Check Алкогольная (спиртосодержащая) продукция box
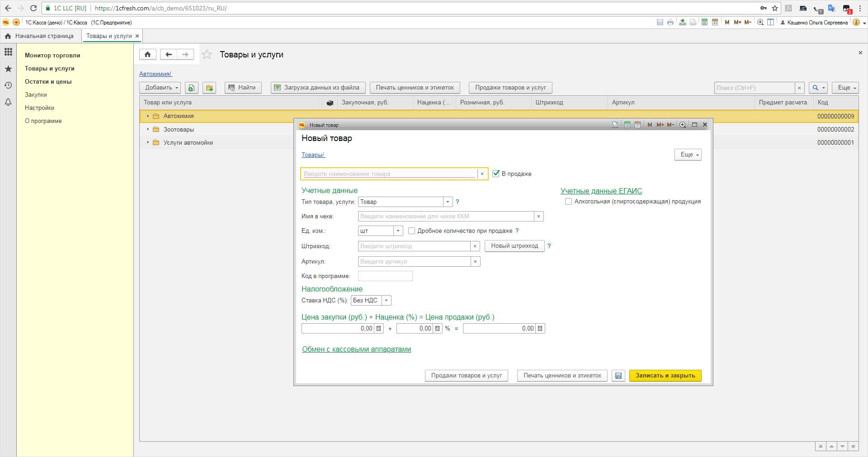 click(568, 202)
